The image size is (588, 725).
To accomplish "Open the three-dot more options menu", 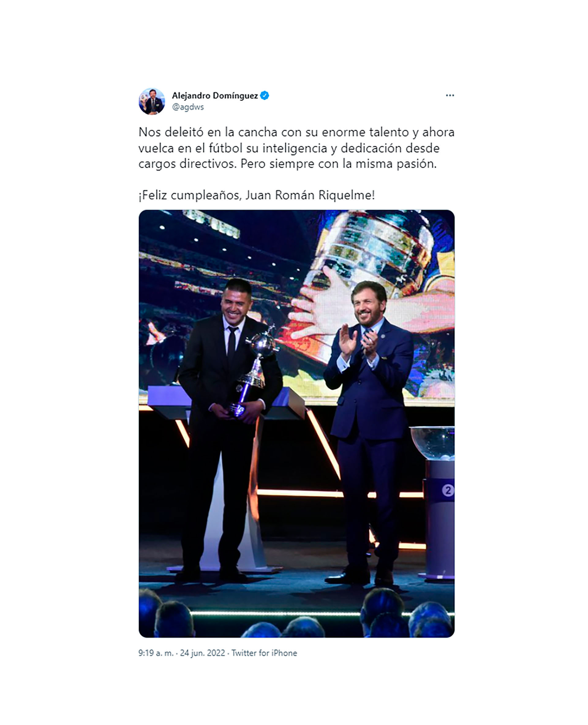I will [450, 96].
